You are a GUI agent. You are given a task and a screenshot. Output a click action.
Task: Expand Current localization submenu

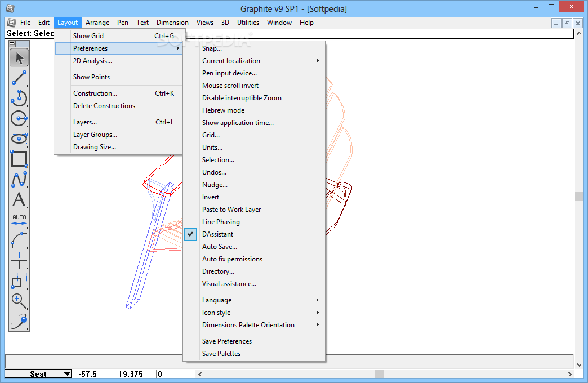pos(254,61)
